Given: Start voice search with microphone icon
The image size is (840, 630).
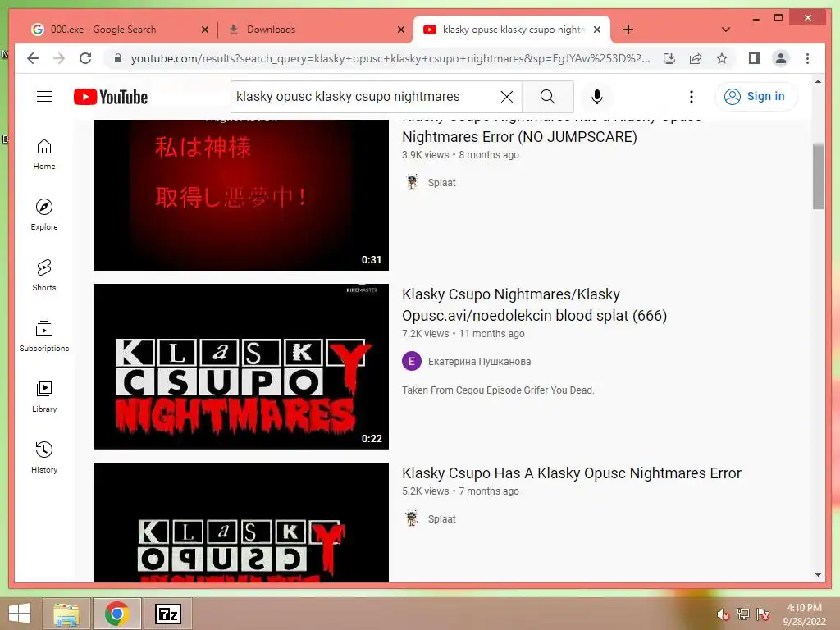Looking at the screenshot, I should [597, 97].
